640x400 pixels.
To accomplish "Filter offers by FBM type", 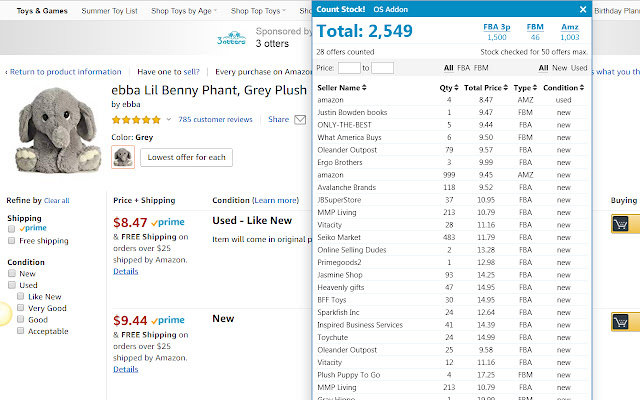I will [481, 68].
